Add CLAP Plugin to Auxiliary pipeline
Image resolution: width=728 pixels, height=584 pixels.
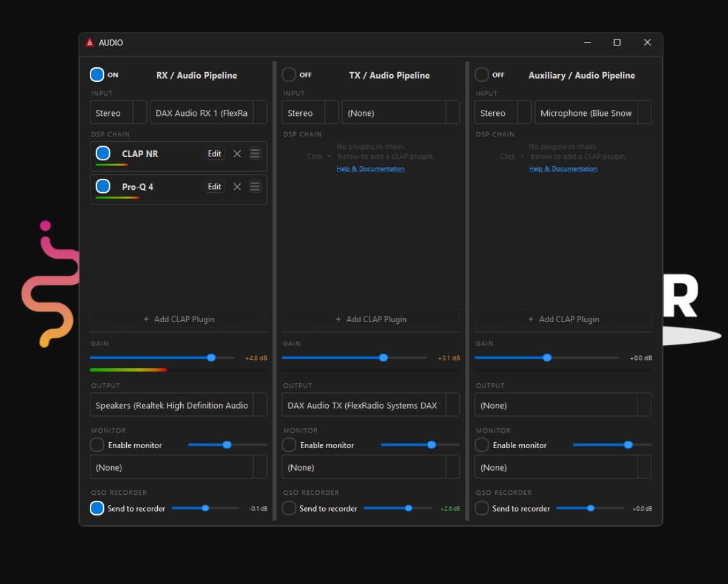pyautogui.click(x=563, y=319)
